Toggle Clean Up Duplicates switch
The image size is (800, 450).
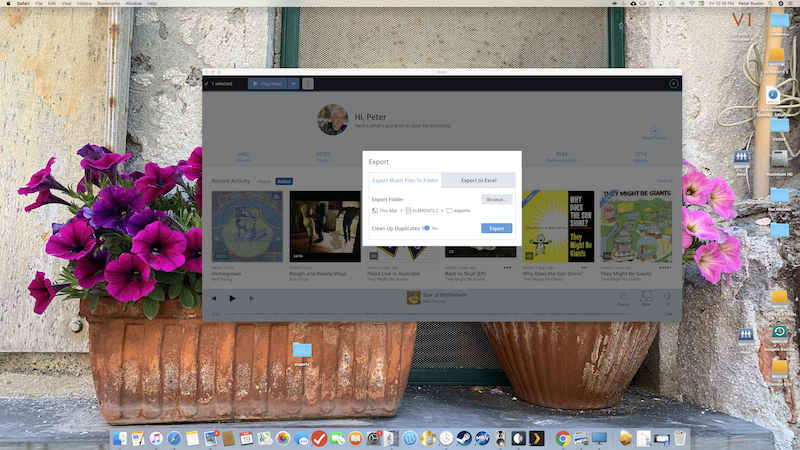(426, 228)
